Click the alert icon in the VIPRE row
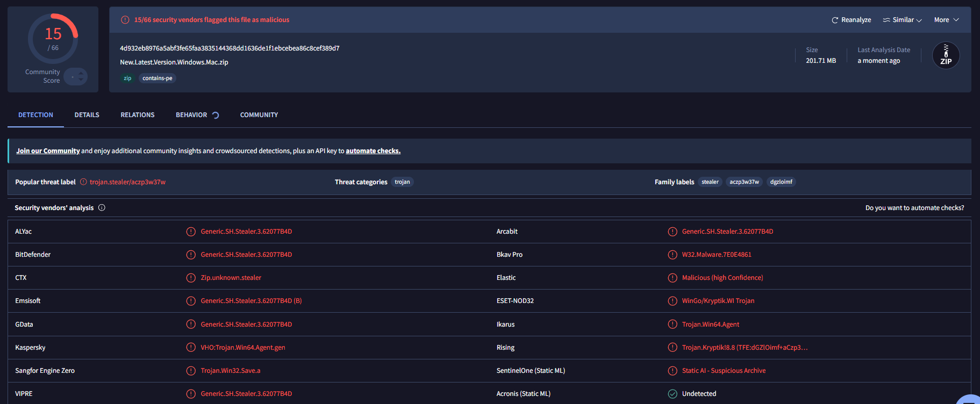Image resolution: width=980 pixels, height=404 pixels. [191, 394]
